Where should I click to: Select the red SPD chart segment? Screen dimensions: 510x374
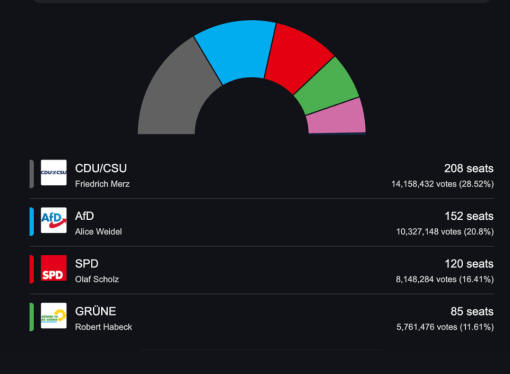coord(295,58)
